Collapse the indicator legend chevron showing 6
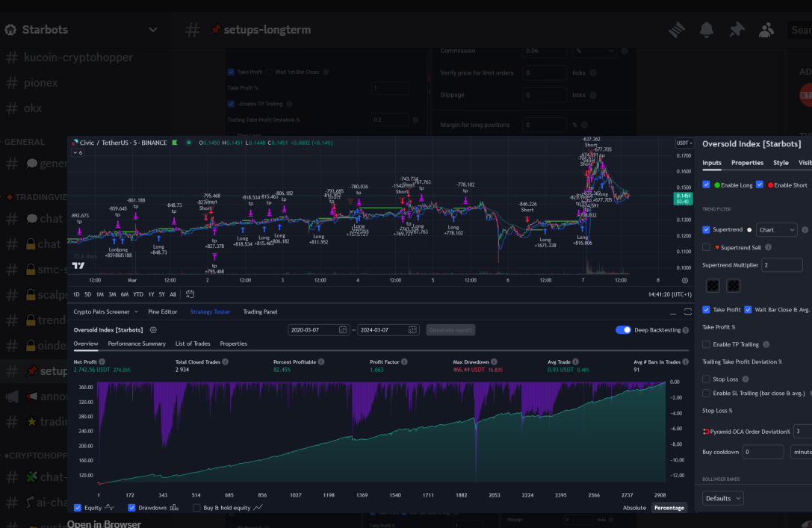This screenshot has height=528, width=812. pyautogui.click(x=78, y=152)
